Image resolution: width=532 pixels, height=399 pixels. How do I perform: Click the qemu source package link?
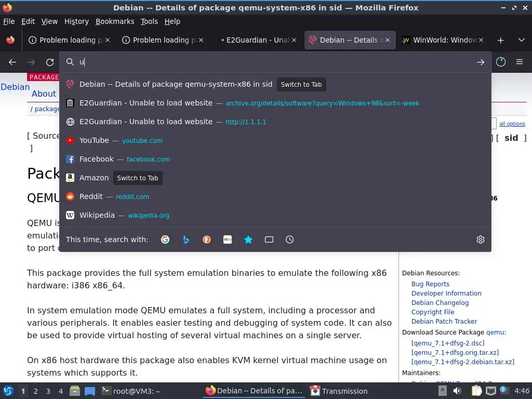coord(495,332)
